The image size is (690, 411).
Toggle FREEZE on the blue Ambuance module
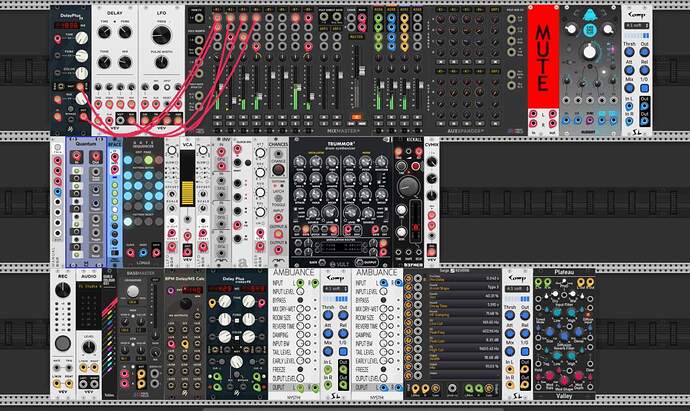pos(383,370)
